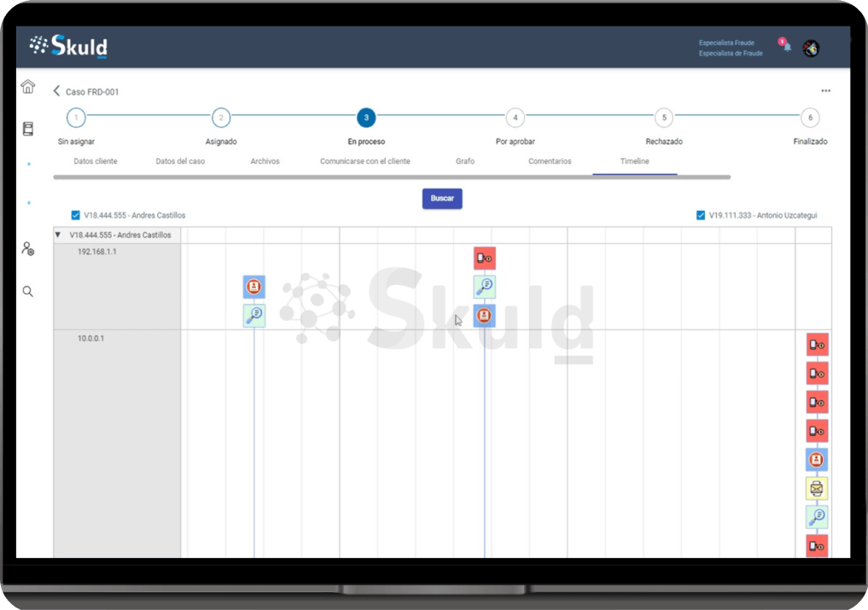Toggle V19.111.333 - Antonio Uzcategui checkbox
Viewport: 868px width, 610px height.
(702, 216)
